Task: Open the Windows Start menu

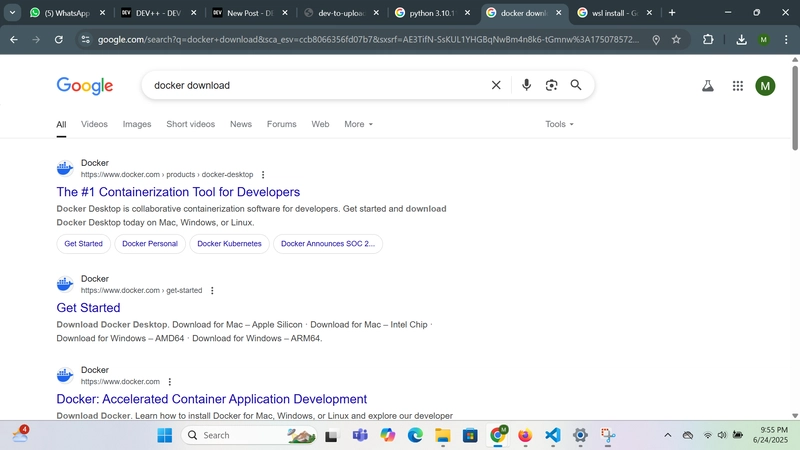Action: pos(165,435)
